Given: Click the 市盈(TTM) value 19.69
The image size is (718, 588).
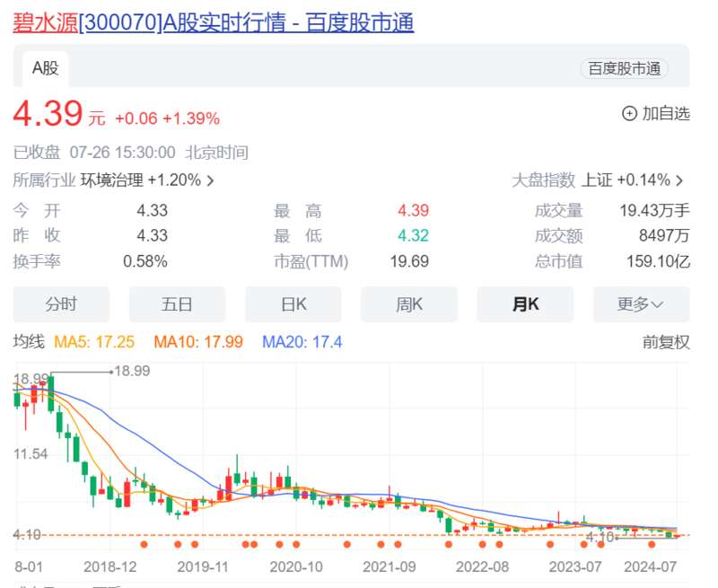Looking at the screenshot, I should 409,261.
